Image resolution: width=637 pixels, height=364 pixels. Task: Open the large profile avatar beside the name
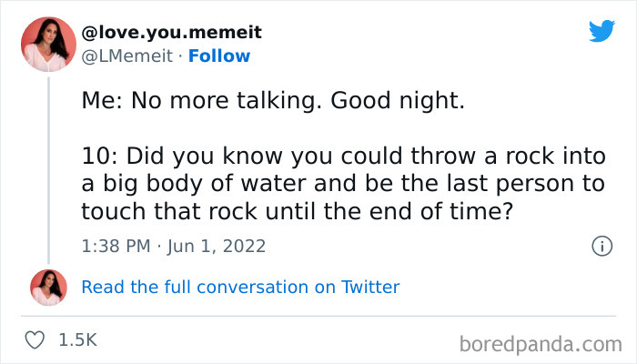point(49,43)
